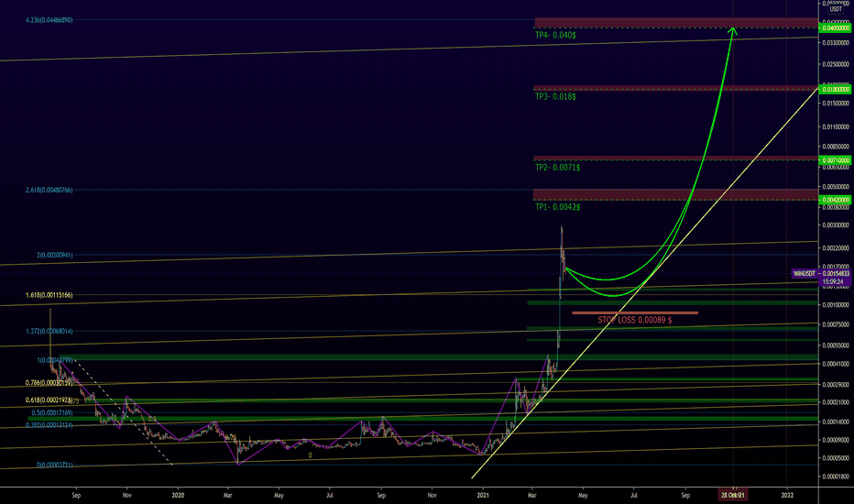Screen dimensions: 854x504
Task: Click the 0.5(0.00017169) Fibonacci label
Action: tap(51, 413)
